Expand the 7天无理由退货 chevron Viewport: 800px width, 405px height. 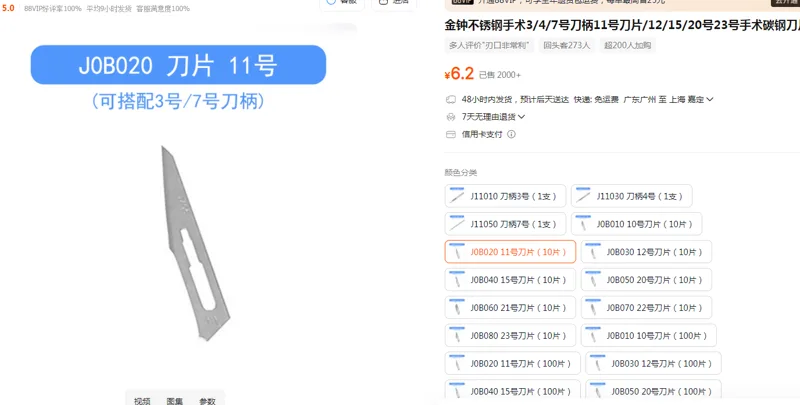[x=521, y=117]
